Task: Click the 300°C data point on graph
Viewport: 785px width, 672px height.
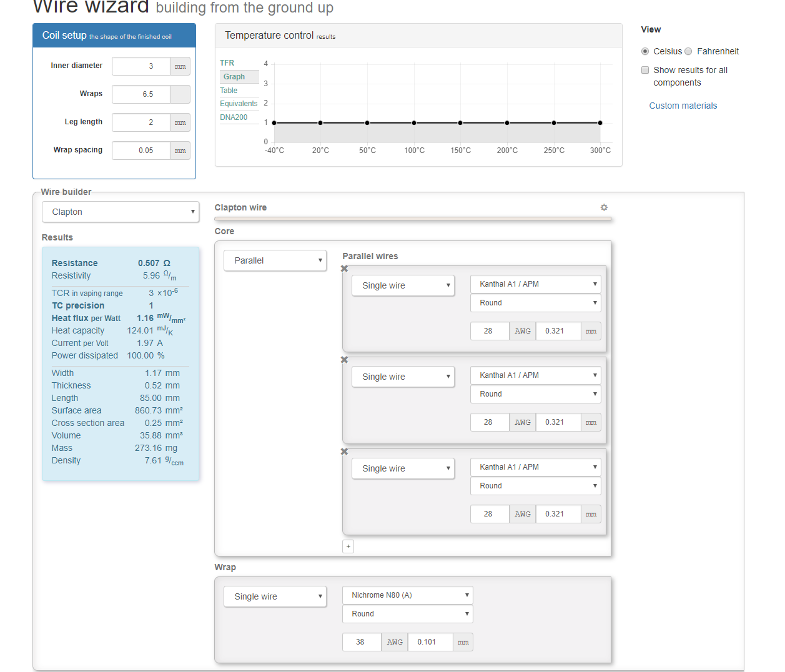Action: click(x=600, y=123)
